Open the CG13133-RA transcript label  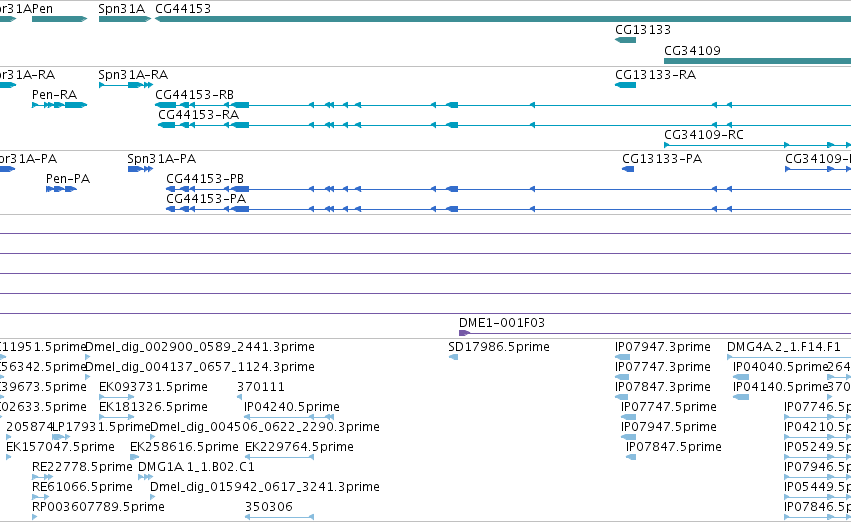655,75
